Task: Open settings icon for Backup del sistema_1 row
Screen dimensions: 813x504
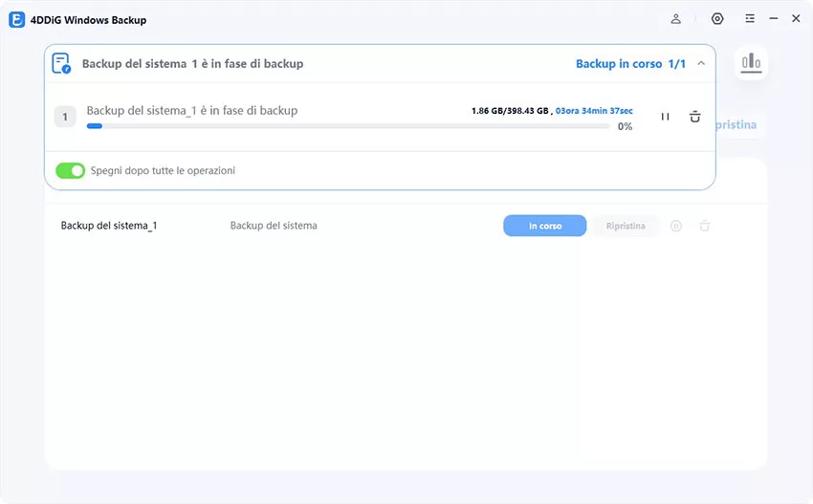Action: [675, 226]
